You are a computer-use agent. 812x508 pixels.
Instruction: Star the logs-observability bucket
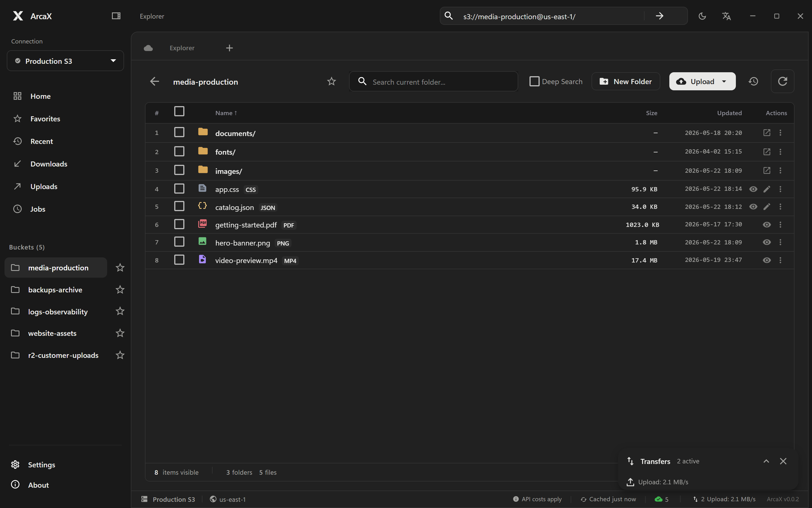pyautogui.click(x=120, y=311)
